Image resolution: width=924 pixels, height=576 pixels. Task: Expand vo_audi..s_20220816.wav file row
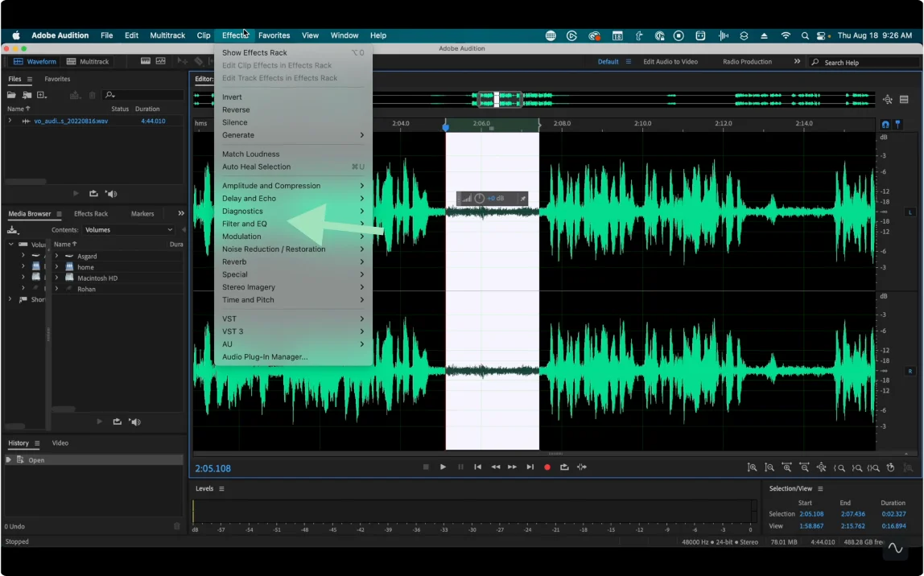point(10,121)
